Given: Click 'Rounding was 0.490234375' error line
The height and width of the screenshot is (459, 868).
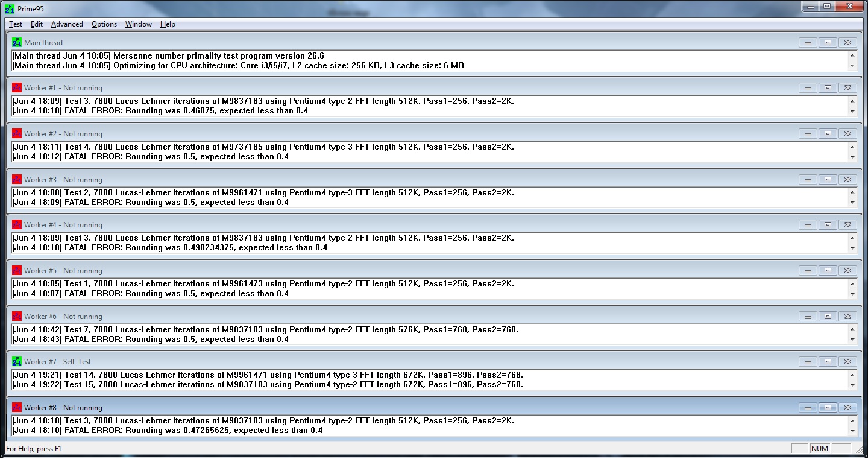Looking at the screenshot, I should pos(170,248).
